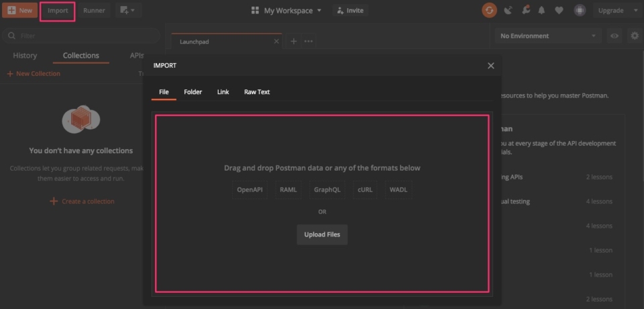Screen dimensions: 644x309
Task: Select the Link tab in Import
Action: [x=223, y=92]
